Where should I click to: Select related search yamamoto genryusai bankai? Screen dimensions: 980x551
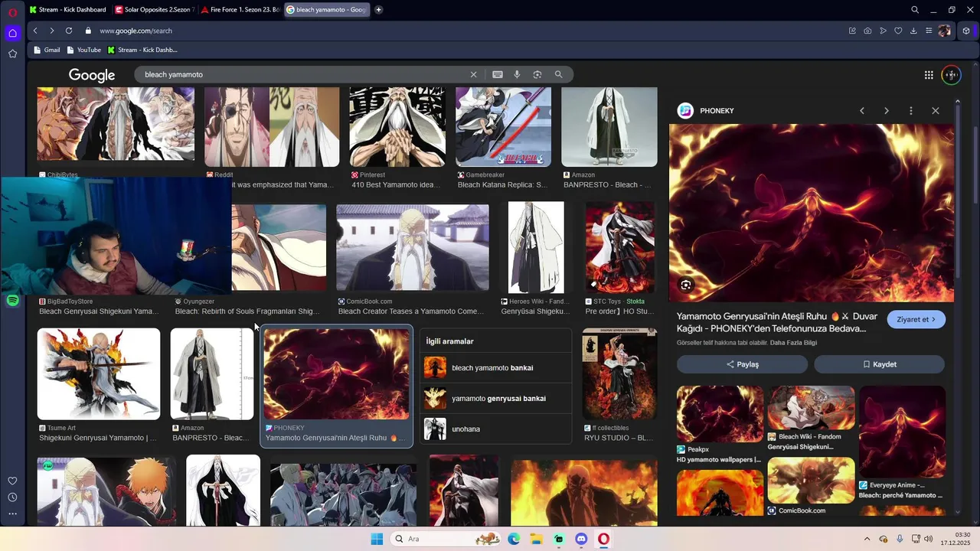pos(495,399)
